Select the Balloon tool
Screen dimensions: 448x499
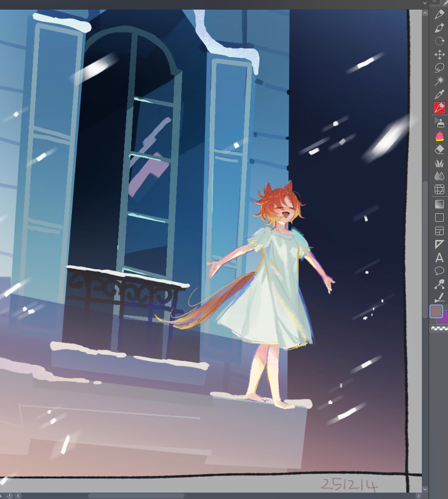click(439, 271)
